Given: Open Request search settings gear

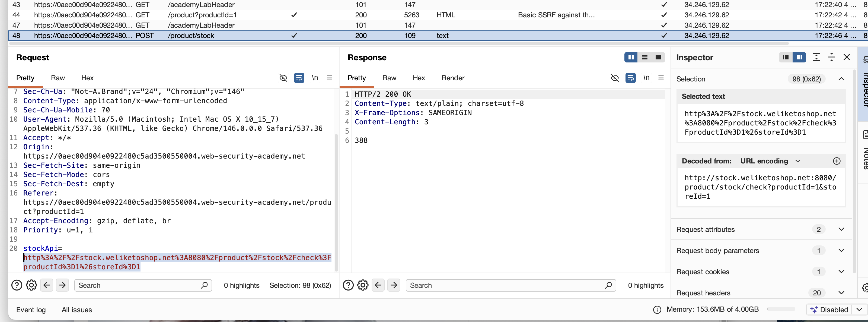Looking at the screenshot, I should tap(31, 285).
